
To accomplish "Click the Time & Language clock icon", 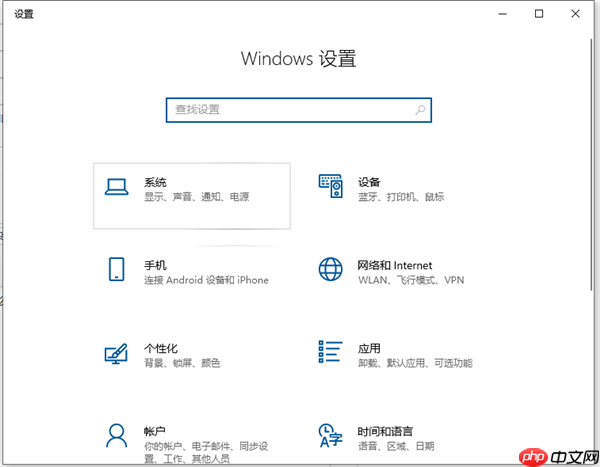I will [x=331, y=435].
